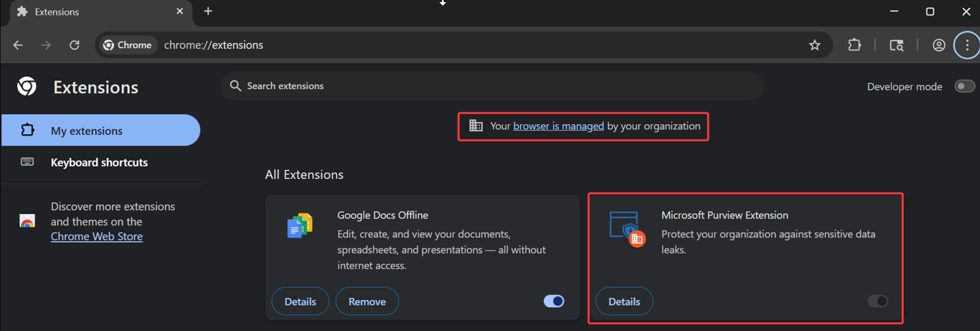Switch to the Extensions browser tab
980x331 pixels.
click(x=100, y=12)
